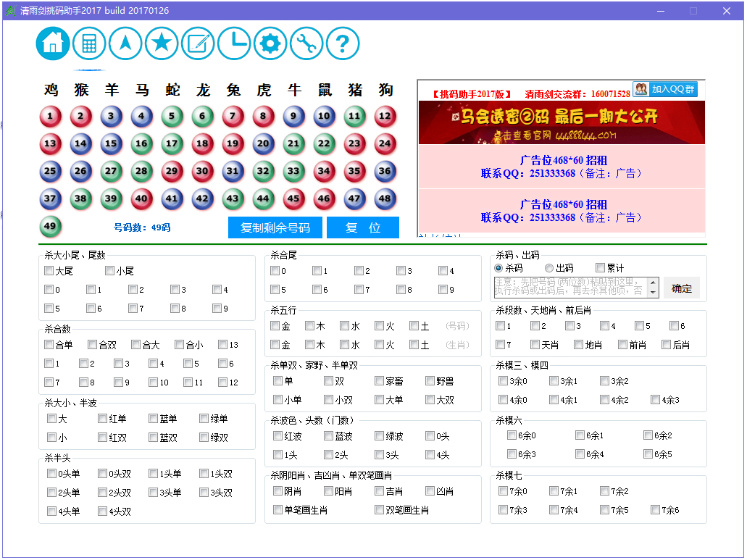Click the 确定 confirm button
Screen dimensions: 747x560
pyautogui.click(x=682, y=288)
